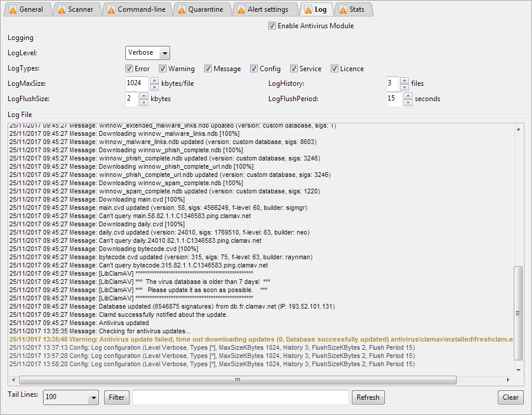532x415 pixels.
Task: Decrease LogFlushPeriod with the down arrow
Action: [x=407, y=102]
